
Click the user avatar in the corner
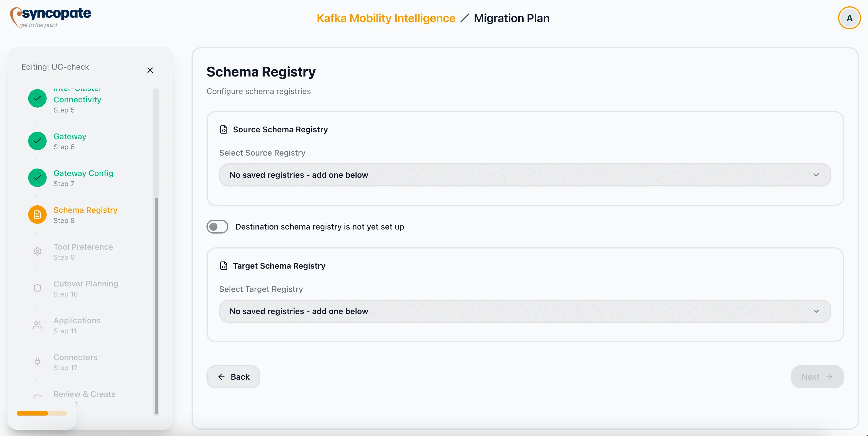click(x=850, y=18)
